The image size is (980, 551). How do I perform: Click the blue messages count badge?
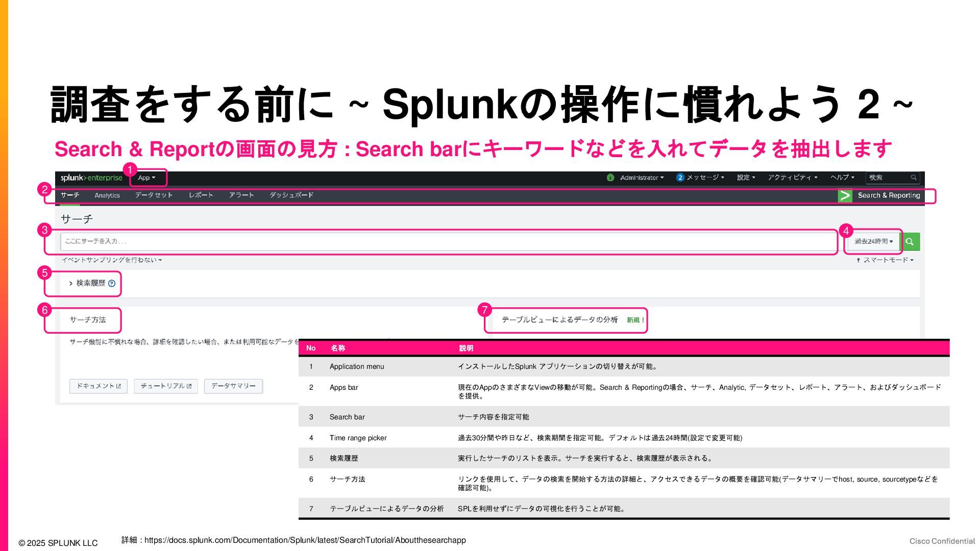680,178
